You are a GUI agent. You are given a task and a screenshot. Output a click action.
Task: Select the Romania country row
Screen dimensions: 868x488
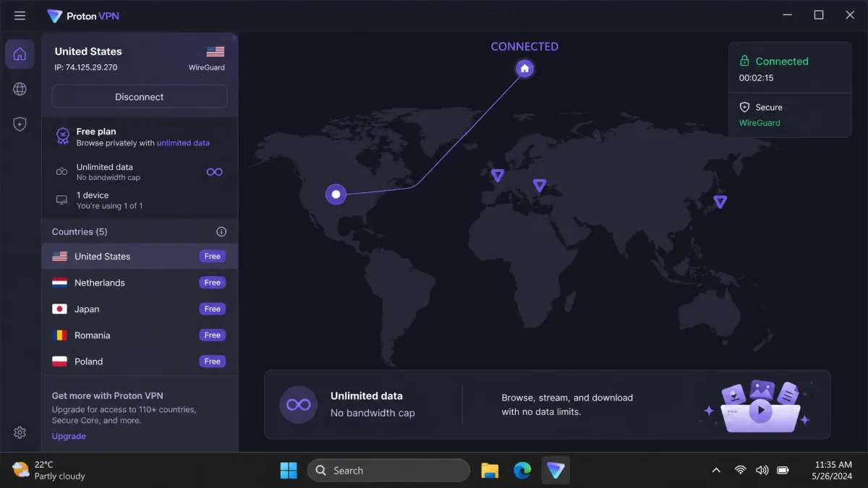click(x=140, y=335)
